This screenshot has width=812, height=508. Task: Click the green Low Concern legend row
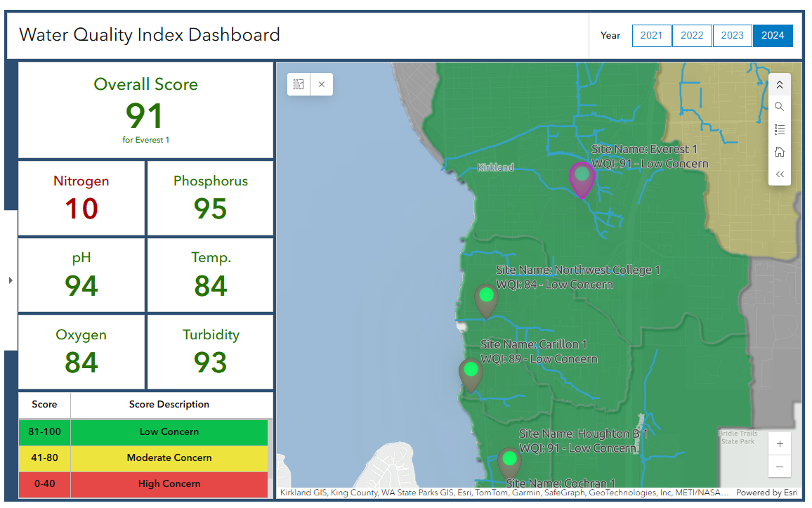coord(169,432)
